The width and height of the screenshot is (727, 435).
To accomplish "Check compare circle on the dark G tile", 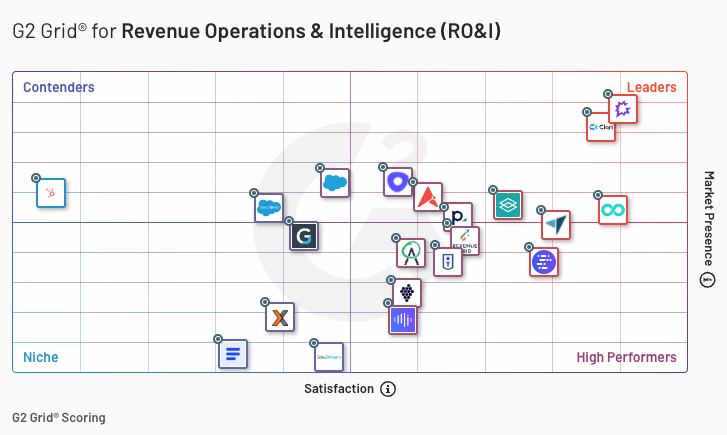I will coord(289,221).
